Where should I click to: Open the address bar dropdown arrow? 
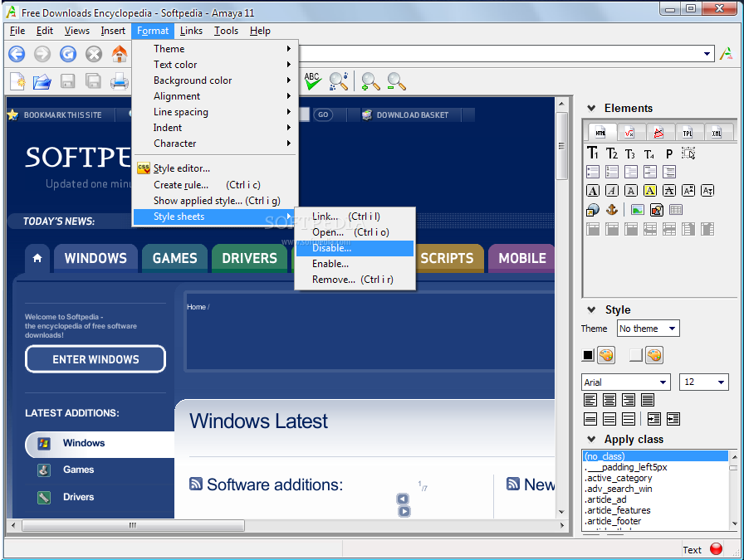tap(707, 54)
